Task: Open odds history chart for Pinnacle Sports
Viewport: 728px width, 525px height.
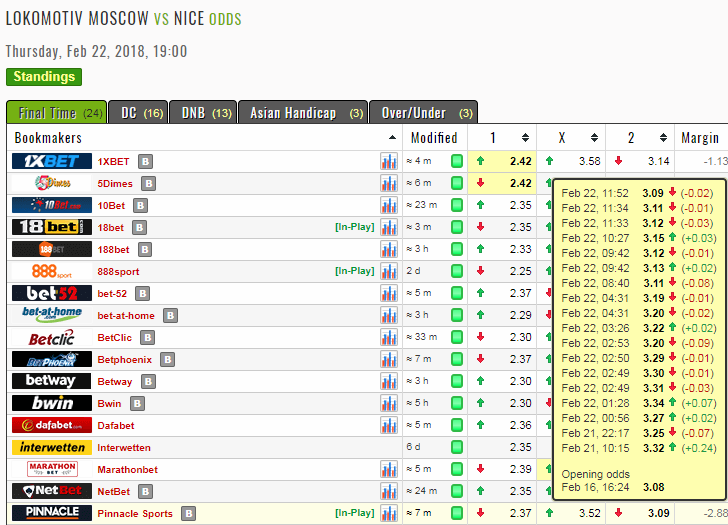Action: point(389,513)
